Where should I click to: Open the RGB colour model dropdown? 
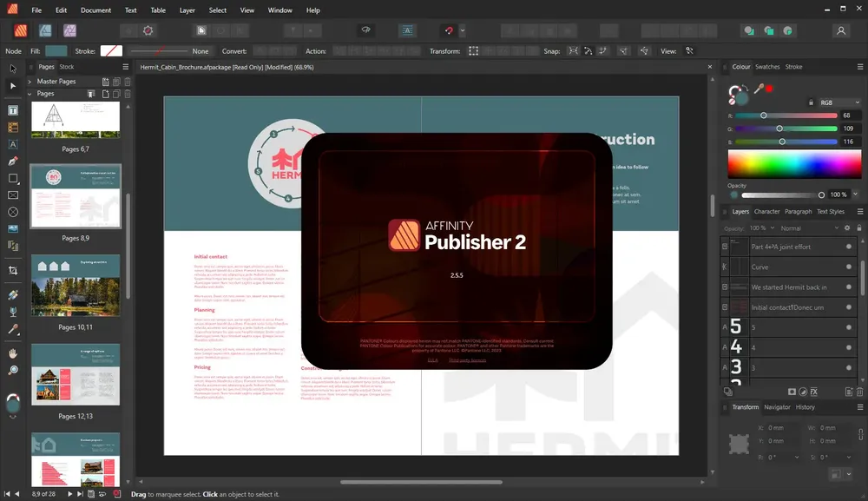coord(839,102)
